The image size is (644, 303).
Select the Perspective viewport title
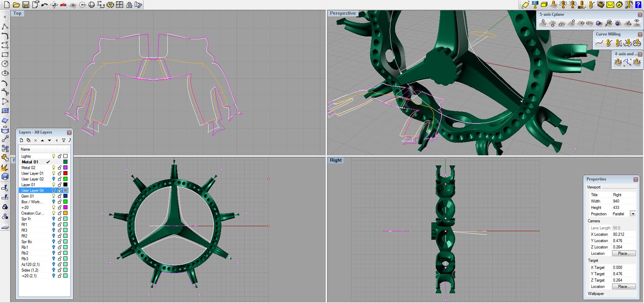coord(343,13)
